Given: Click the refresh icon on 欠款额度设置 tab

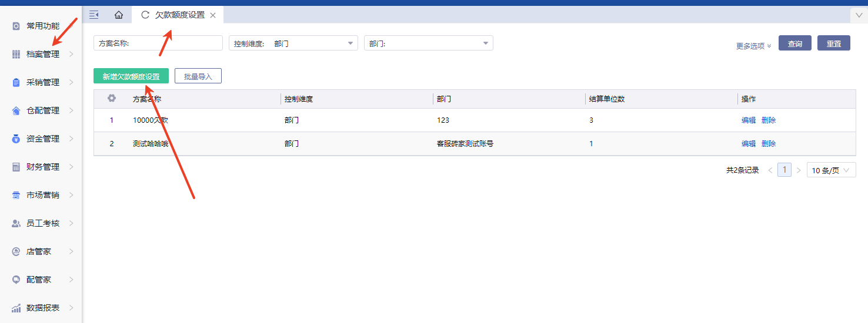Looking at the screenshot, I should click(x=145, y=15).
